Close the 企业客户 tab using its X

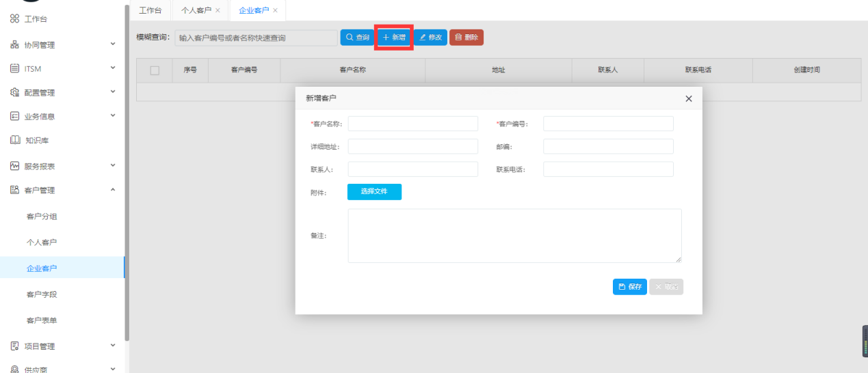[275, 11]
